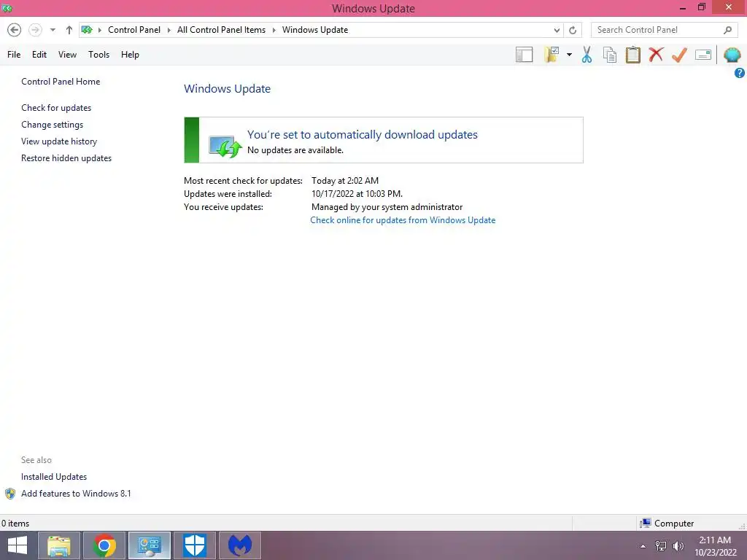Open the Tools menu
The height and width of the screenshot is (560, 747).
[x=98, y=55]
